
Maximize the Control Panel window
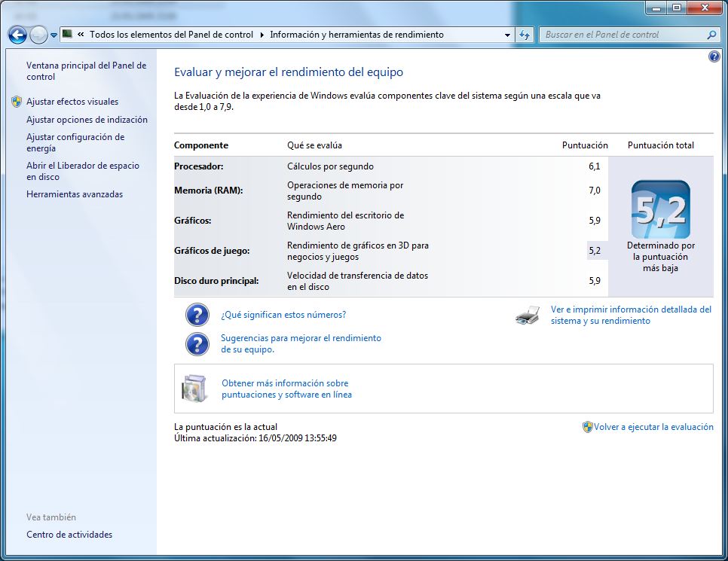click(x=677, y=8)
